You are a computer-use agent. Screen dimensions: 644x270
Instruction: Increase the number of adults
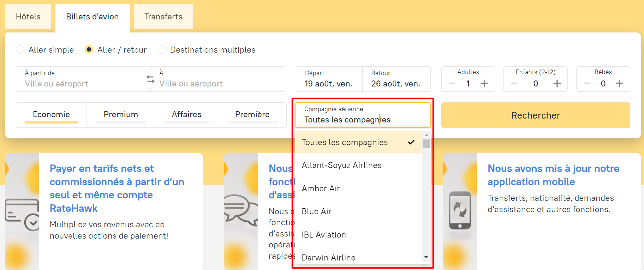point(484,84)
